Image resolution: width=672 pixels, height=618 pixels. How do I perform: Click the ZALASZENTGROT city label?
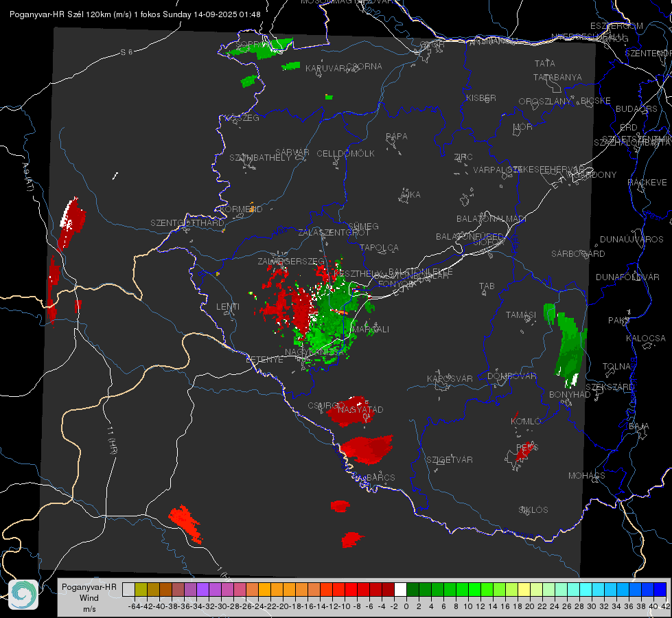pos(334,233)
